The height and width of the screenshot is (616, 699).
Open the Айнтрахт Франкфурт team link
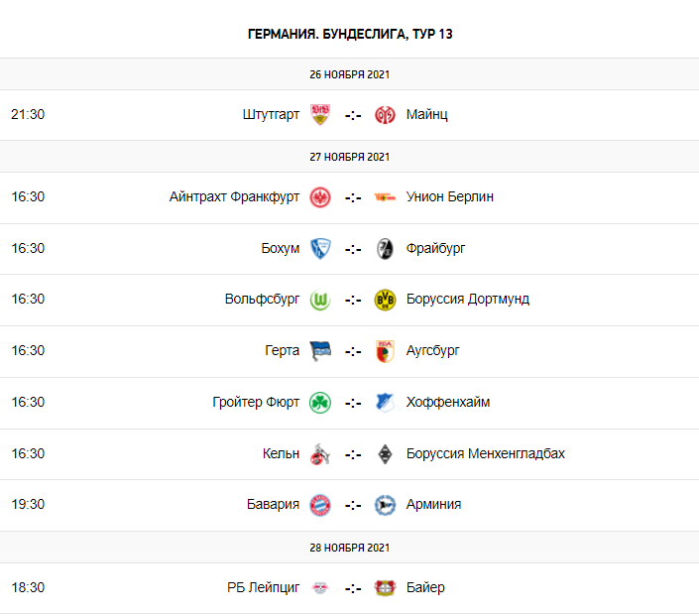(234, 196)
